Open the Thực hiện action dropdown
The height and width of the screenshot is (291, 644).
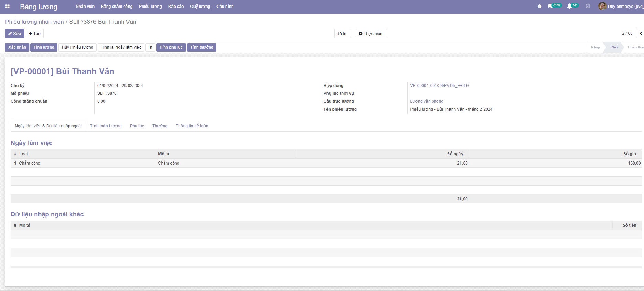tap(370, 34)
